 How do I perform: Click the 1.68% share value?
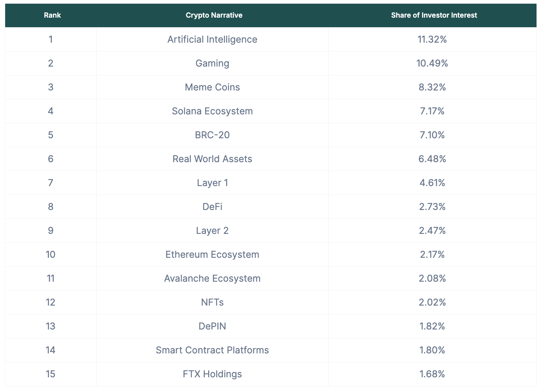[432, 374]
